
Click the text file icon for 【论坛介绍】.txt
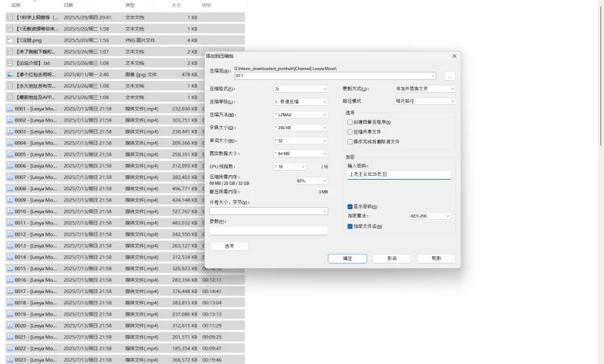tap(10, 63)
